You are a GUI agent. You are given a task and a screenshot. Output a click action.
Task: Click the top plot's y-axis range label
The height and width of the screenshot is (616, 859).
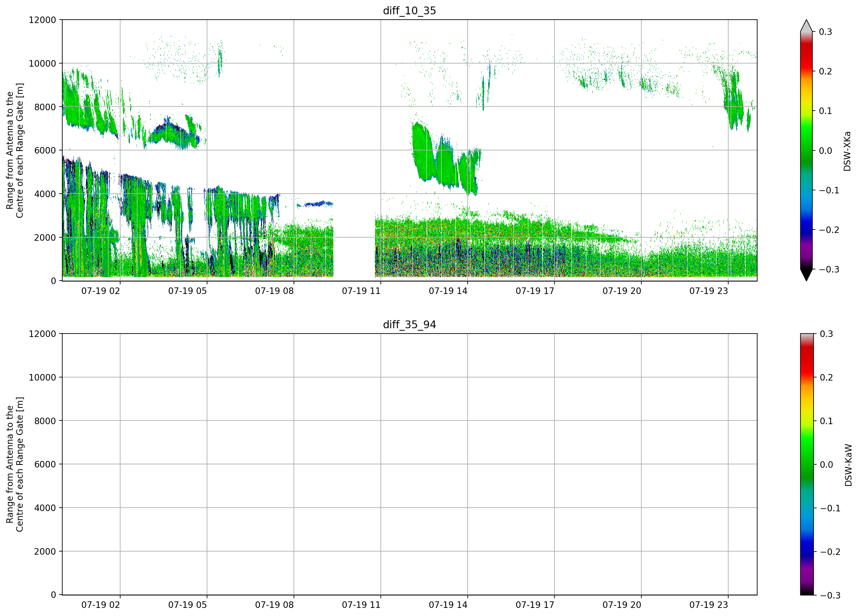click(15, 150)
